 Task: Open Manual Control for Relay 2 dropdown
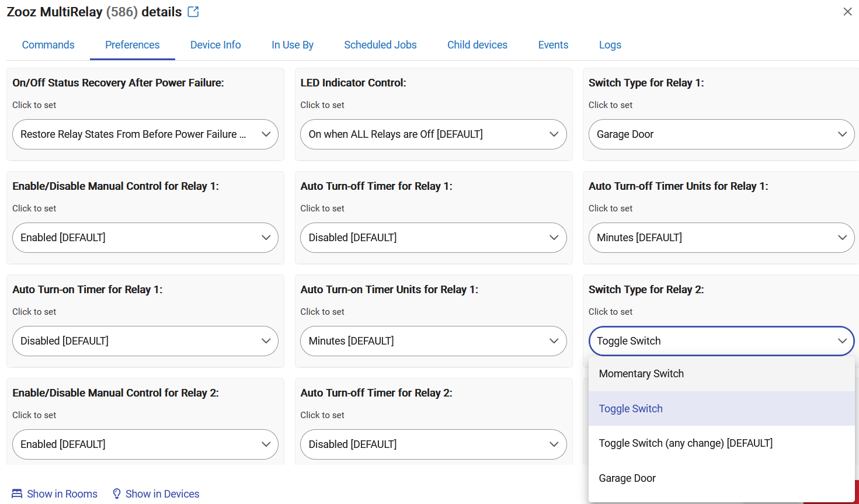tap(145, 444)
